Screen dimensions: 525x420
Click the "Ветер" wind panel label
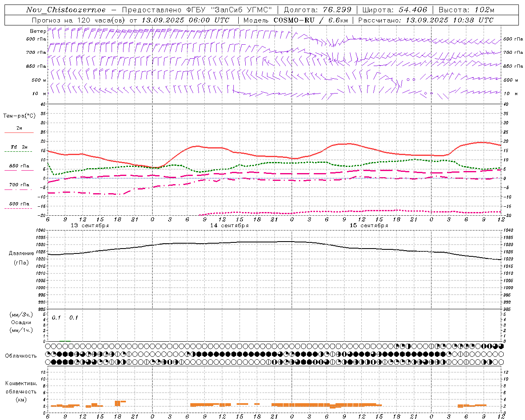[38, 31]
